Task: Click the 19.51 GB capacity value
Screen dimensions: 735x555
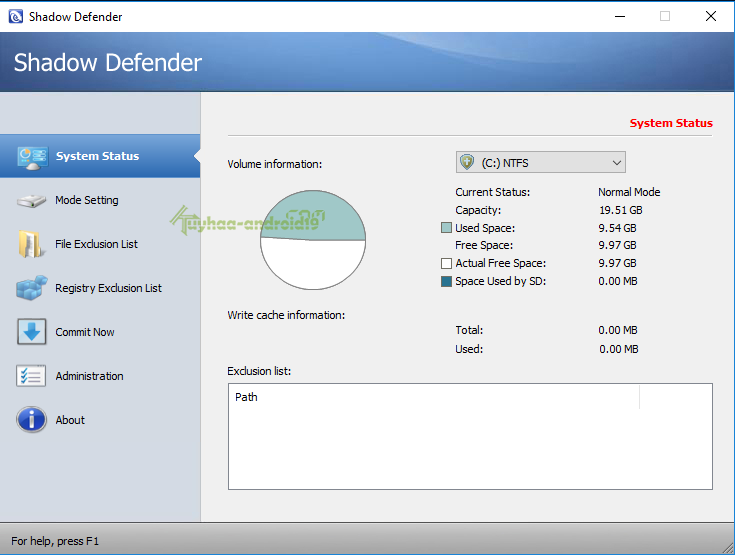Action: (621, 210)
